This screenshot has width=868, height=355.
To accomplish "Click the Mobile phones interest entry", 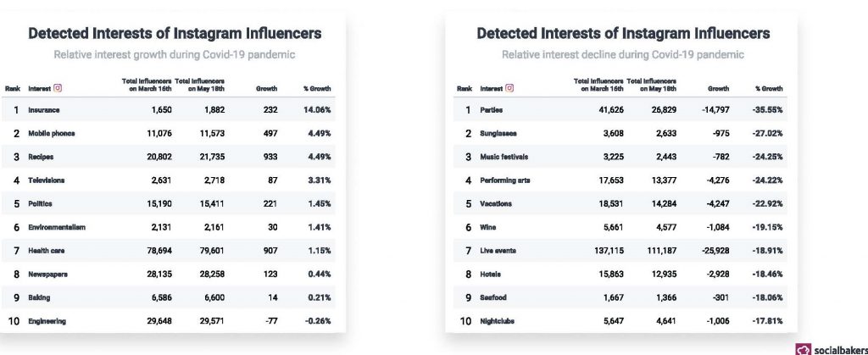I will click(50, 134).
